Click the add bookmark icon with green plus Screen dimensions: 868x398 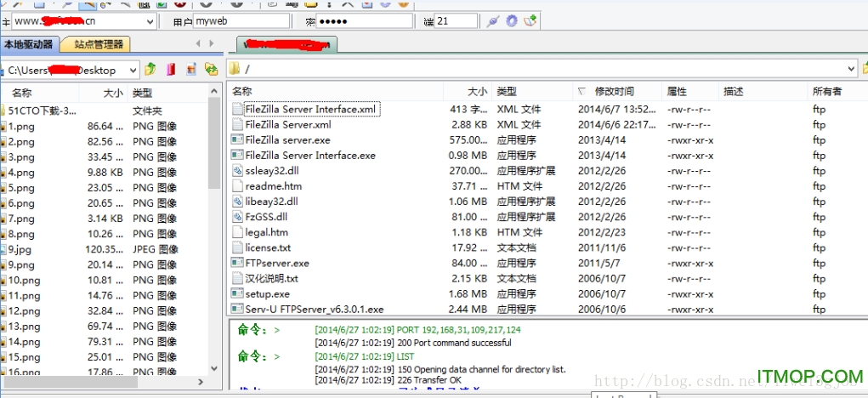pyautogui.click(x=530, y=20)
